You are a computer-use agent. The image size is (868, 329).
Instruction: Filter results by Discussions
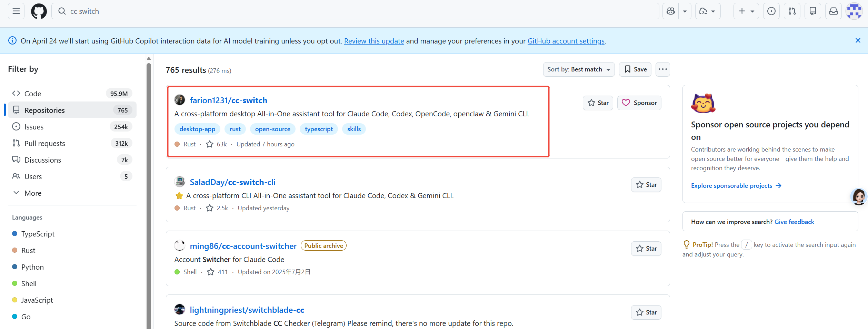coord(72,160)
